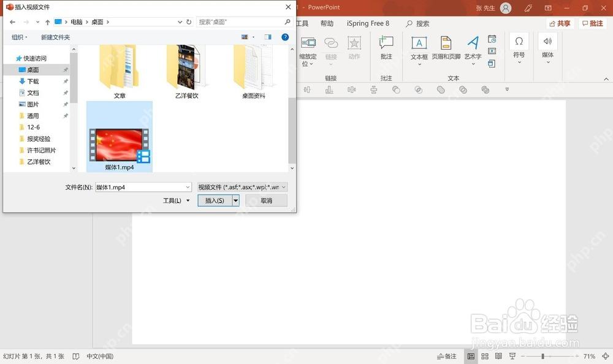Click the Action (动作) star icon

click(x=354, y=43)
